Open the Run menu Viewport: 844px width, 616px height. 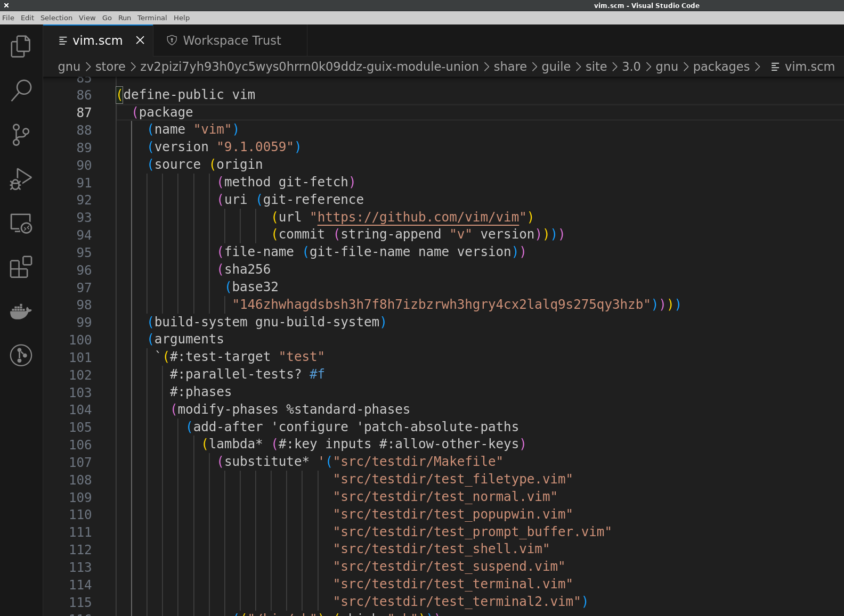pyautogui.click(x=125, y=18)
